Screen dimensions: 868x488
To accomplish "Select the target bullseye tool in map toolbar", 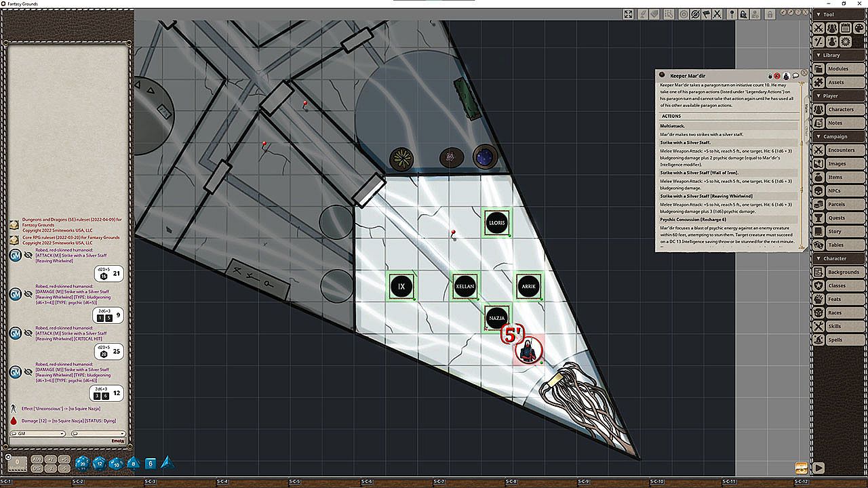I will tap(684, 14).
